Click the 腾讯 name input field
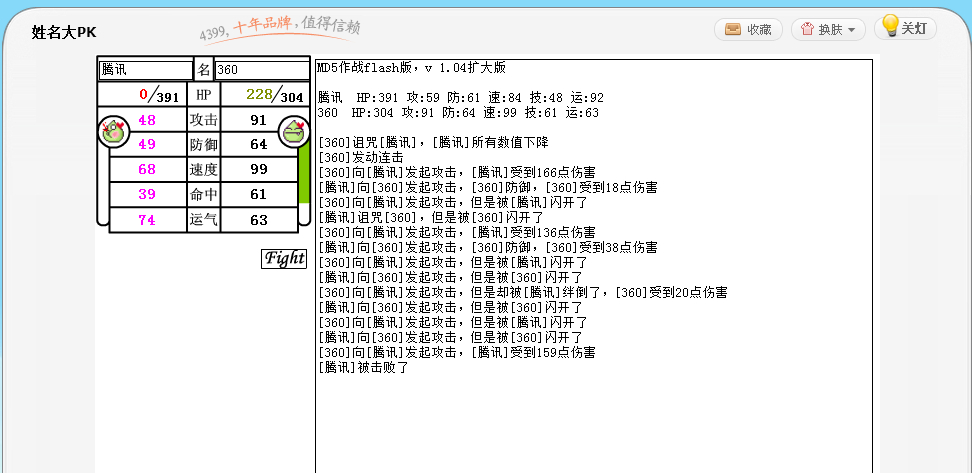972x473 pixels. click(146, 70)
